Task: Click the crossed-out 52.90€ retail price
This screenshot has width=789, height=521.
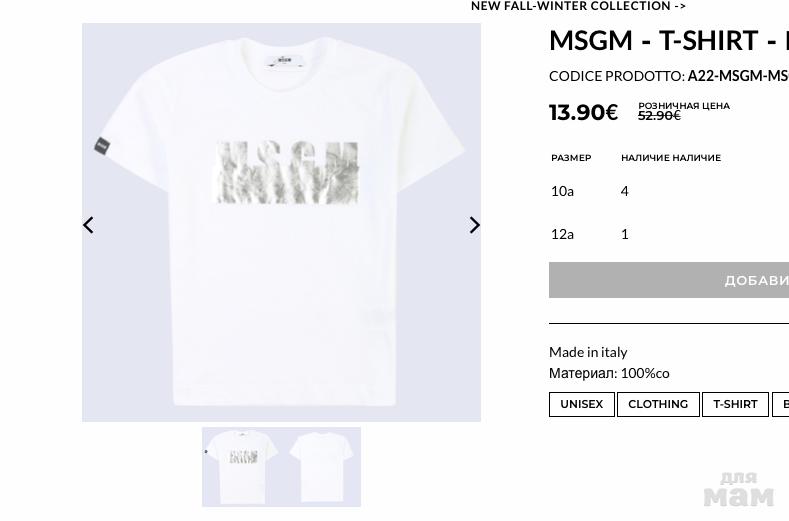Action: [x=659, y=116]
